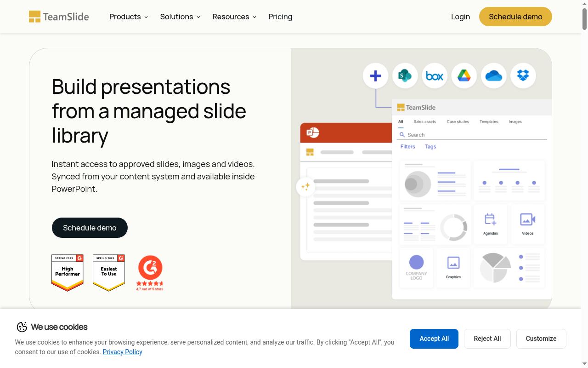Click the Login link

coord(460,17)
